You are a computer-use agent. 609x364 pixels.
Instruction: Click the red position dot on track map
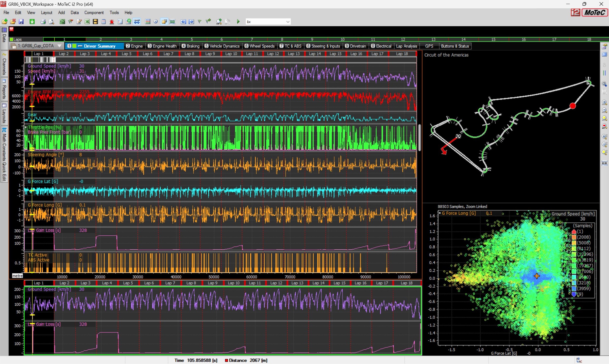pos(572,106)
